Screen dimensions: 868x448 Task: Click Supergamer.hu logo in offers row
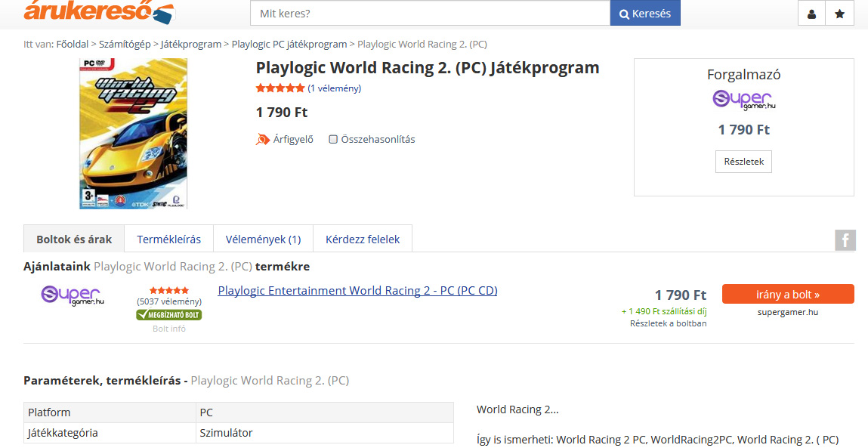point(73,295)
